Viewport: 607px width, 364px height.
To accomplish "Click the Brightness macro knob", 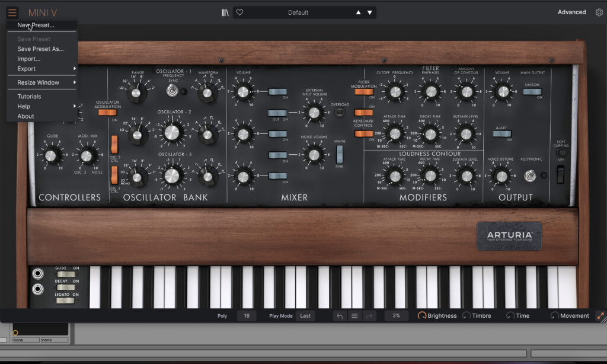I will point(421,315).
